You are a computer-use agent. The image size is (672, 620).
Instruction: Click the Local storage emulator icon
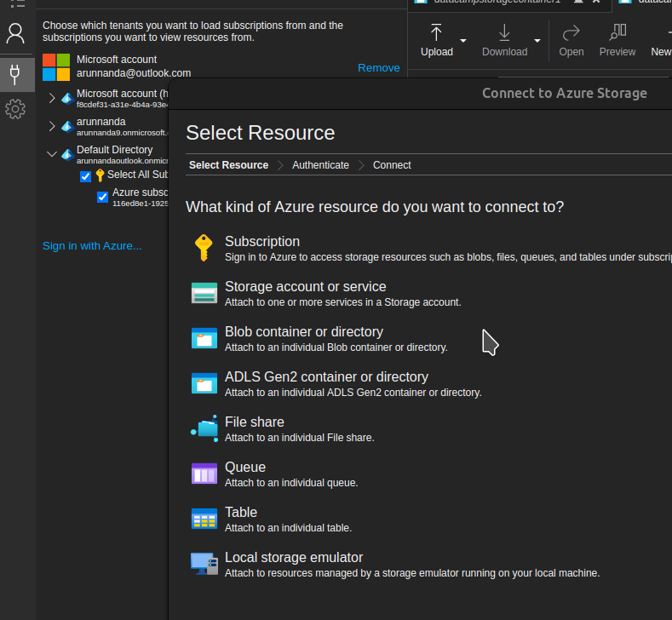click(204, 564)
